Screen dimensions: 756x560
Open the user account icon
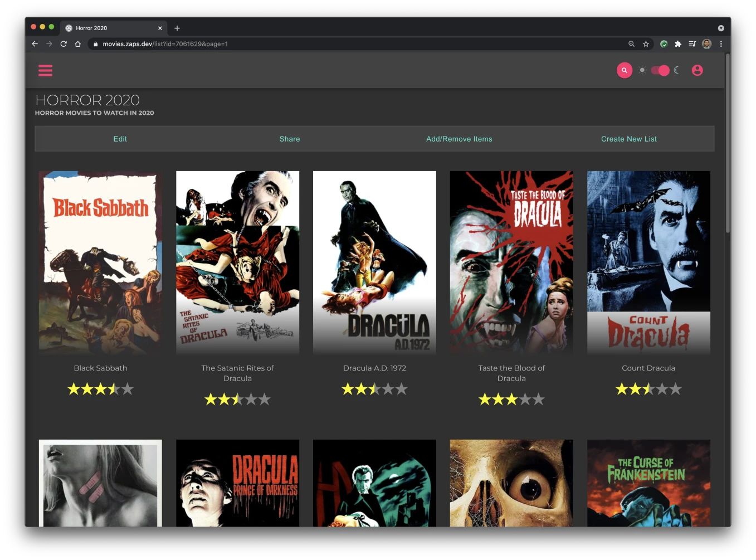coord(697,70)
